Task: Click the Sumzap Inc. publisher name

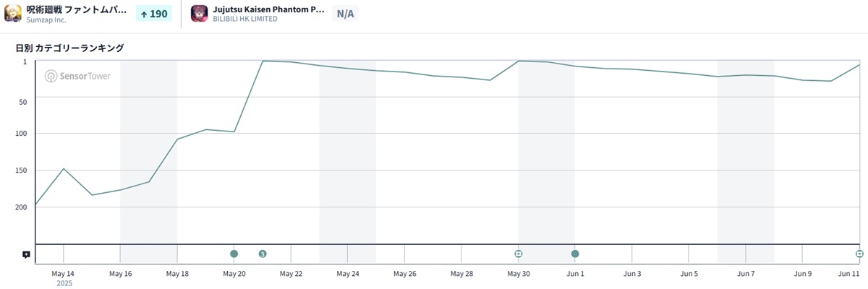Action: [x=46, y=20]
